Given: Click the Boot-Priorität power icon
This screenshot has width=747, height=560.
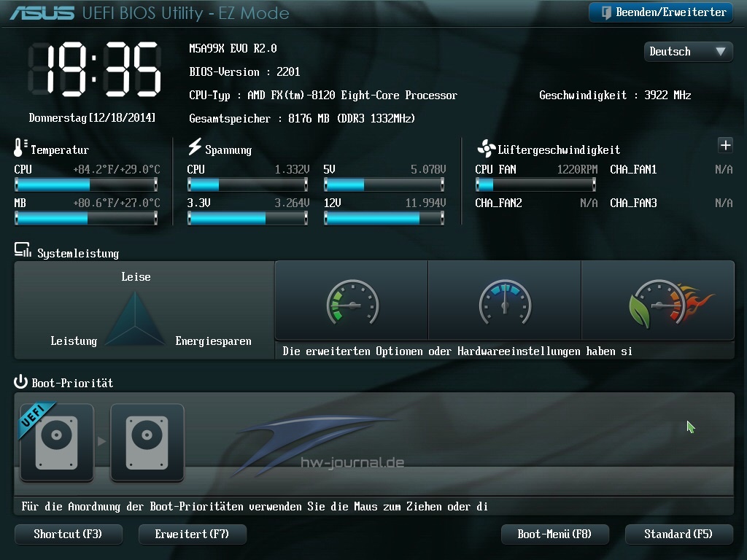Looking at the screenshot, I should pos(20,381).
